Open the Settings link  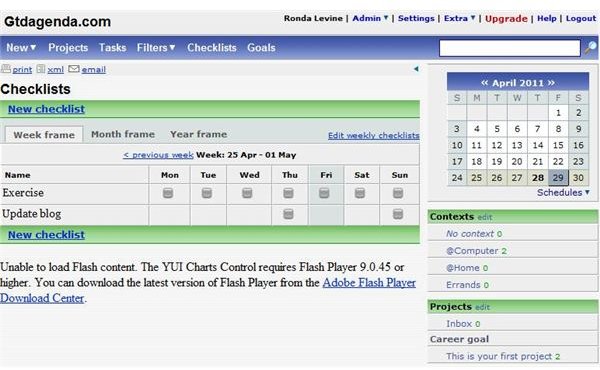point(416,18)
